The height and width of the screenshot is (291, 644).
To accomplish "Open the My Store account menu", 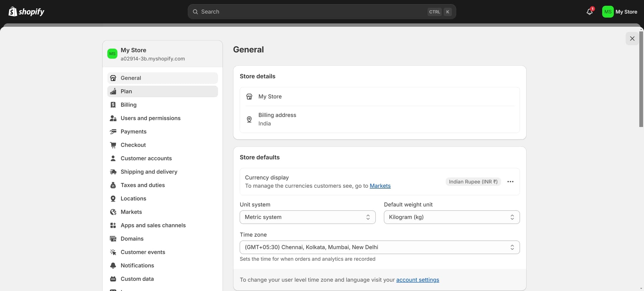I will (619, 11).
